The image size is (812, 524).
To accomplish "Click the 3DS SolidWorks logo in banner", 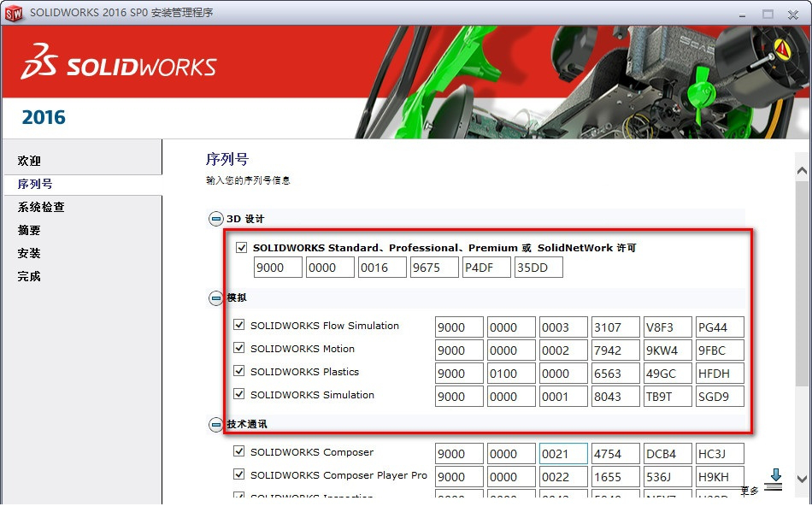I will tap(118, 62).
